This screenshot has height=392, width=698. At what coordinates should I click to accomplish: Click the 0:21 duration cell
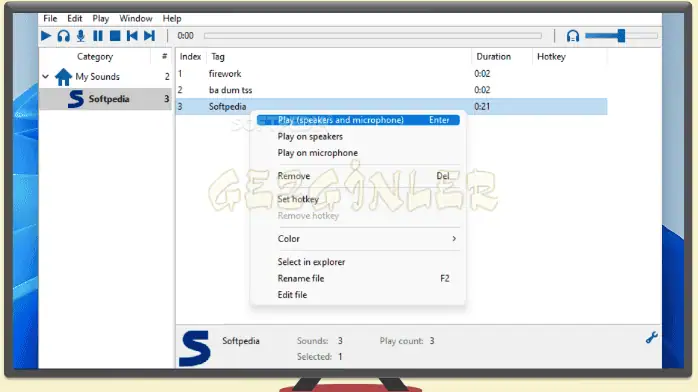point(482,106)
